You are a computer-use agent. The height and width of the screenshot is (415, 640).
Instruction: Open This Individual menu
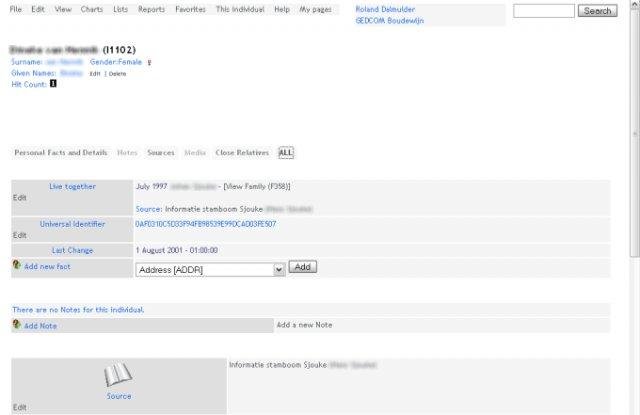[240, 9]
